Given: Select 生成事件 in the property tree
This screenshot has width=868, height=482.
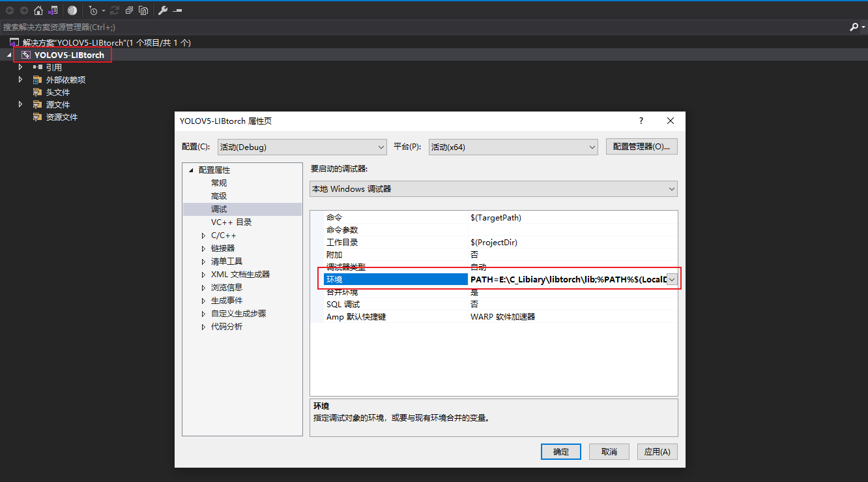Looking at the screenshot, I should point(227,301).
